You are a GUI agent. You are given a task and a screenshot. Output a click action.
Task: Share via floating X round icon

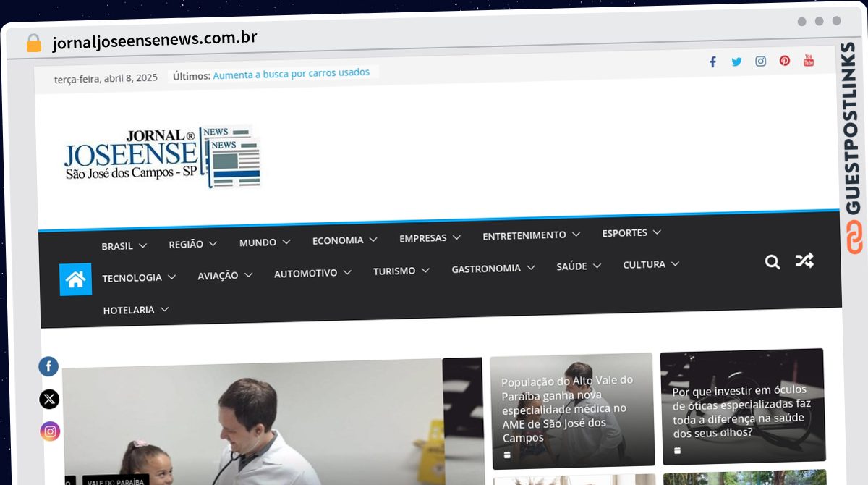coord(49,399)
